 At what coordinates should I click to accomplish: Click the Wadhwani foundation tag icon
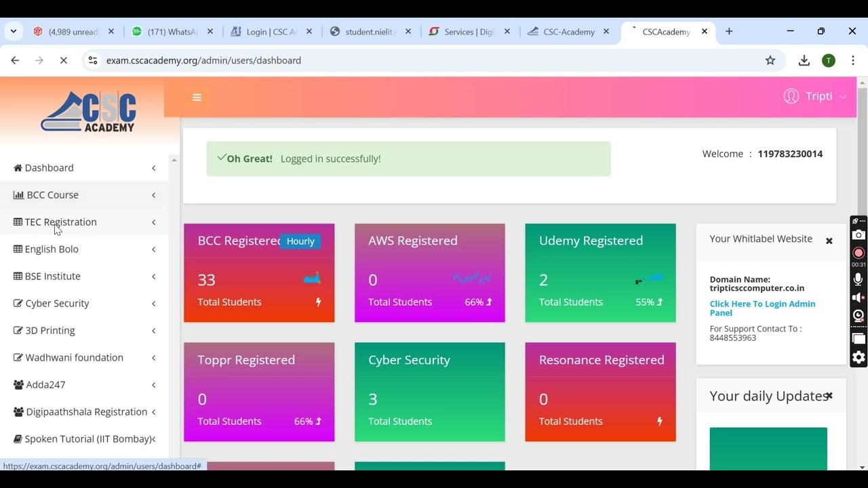tap(18, 357)
